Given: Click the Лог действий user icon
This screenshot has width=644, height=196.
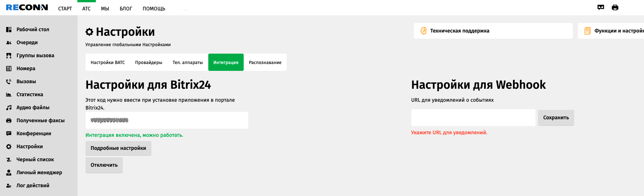Looking at the screenshot, I should point(9,186).
